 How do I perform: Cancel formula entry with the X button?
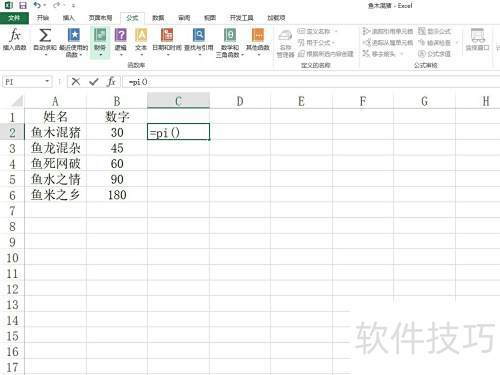pos(76,82)
